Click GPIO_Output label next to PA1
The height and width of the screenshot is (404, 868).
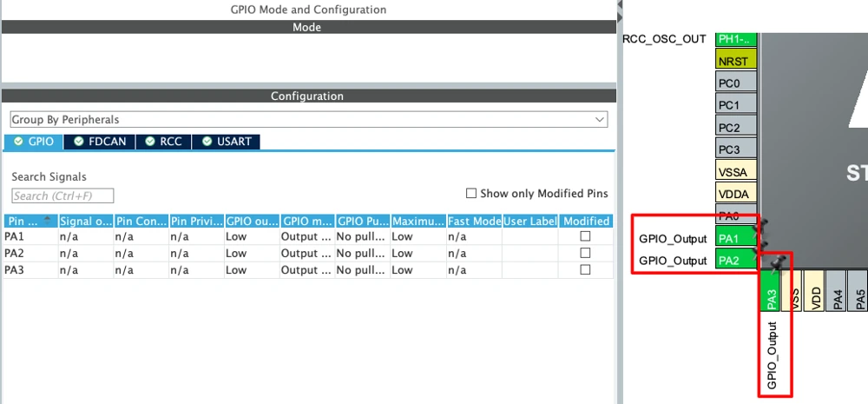673,239
